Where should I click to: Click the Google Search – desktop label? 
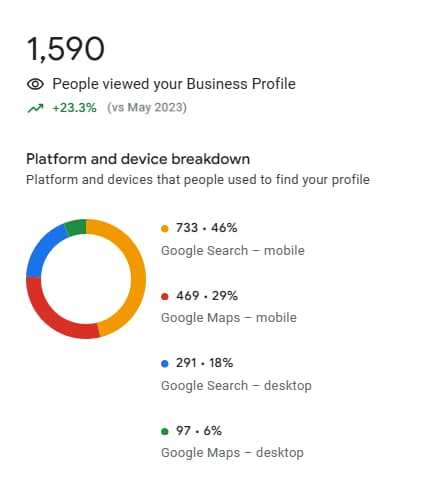pos(236,386)
